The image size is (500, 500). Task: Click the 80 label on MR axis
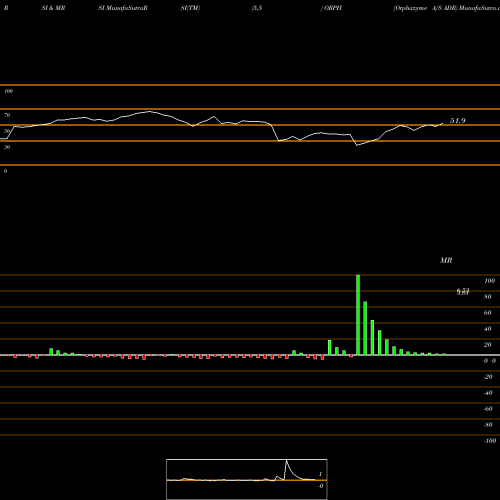click(488, 297)
